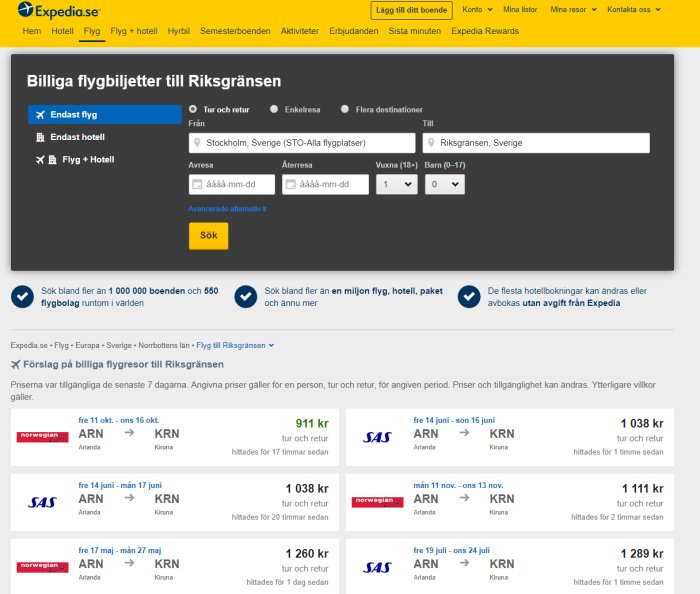Expand the Kontakta oss menu

633,9
